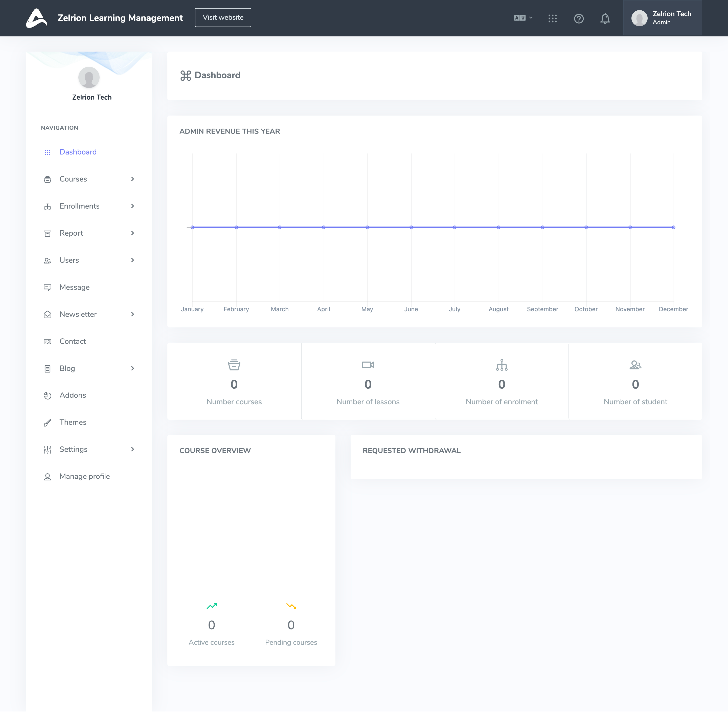This screenshot has height=712, width=728.
Task: Click the sidebar profile avatar
Action: click(x=89, y=78)
